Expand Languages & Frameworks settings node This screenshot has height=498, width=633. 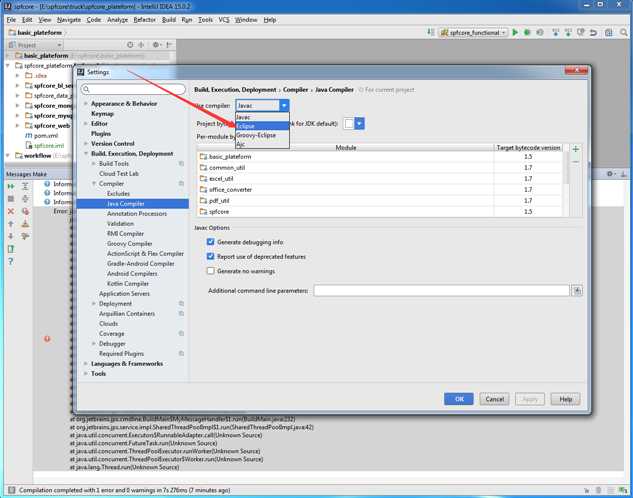pos(86,364)
